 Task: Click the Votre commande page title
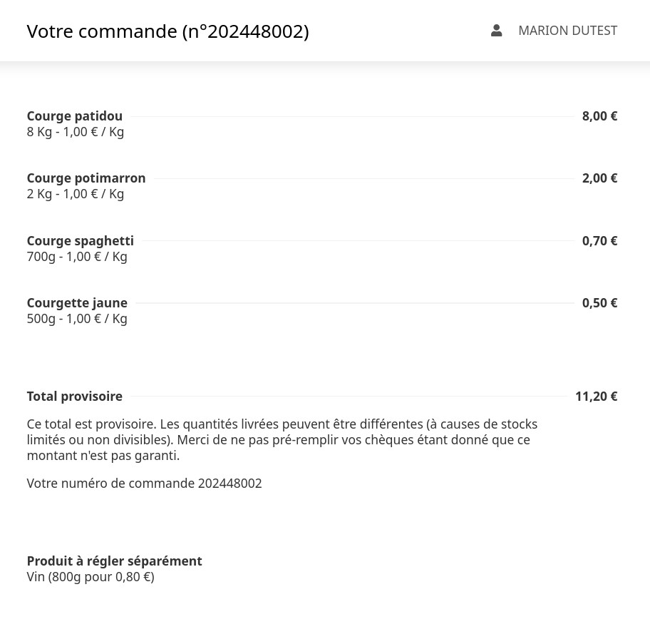(167, 31)
